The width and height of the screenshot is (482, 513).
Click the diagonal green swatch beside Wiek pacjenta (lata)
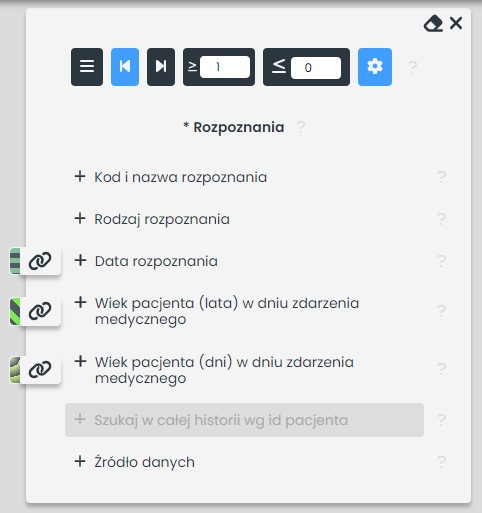(x=15, y=311)
